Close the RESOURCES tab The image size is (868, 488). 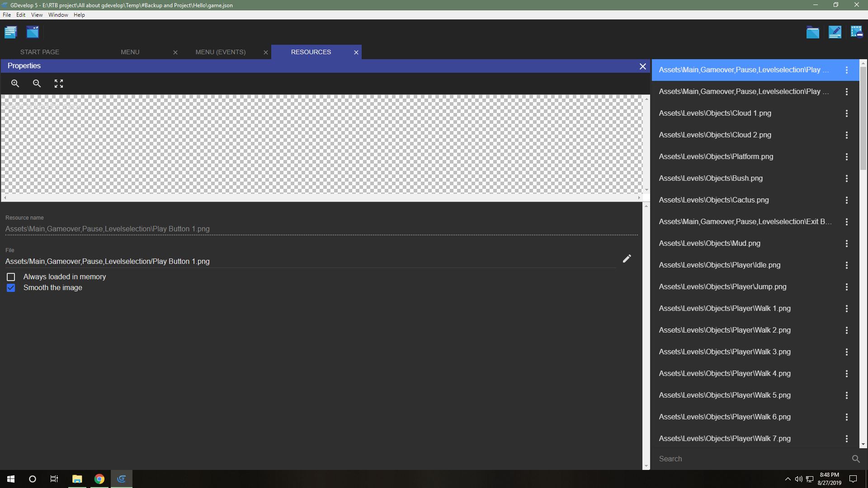356,52
